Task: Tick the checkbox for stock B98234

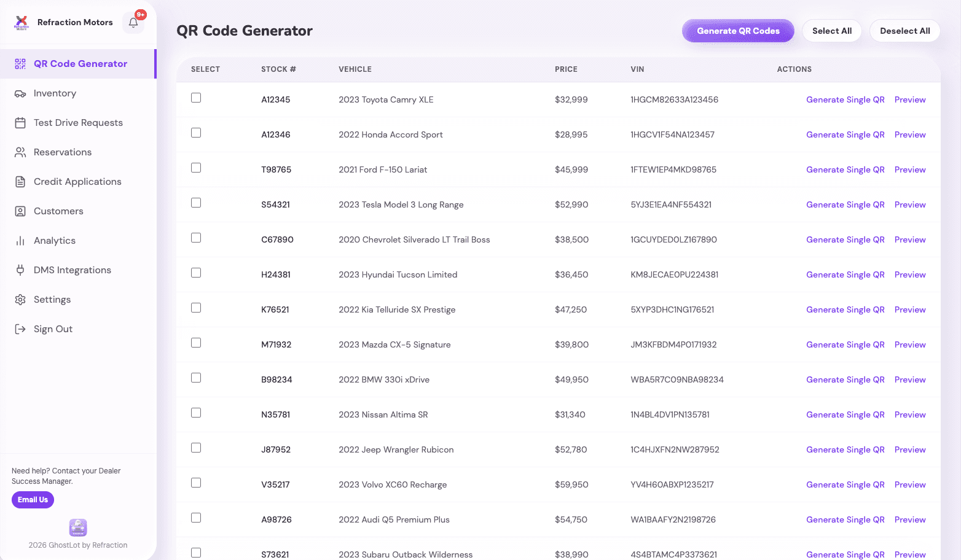Action: pos(196,378)
